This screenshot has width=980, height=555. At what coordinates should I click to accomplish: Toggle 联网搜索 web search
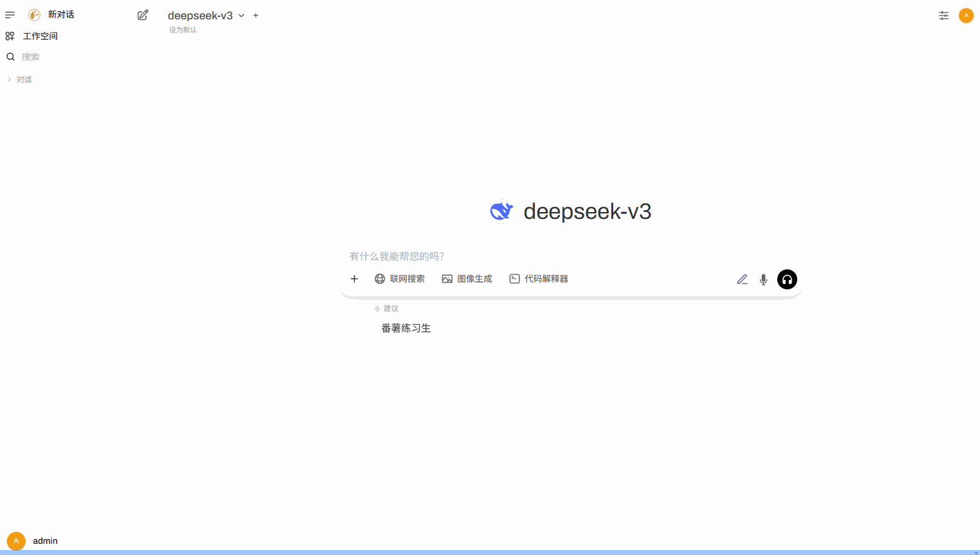click(400, 279)
